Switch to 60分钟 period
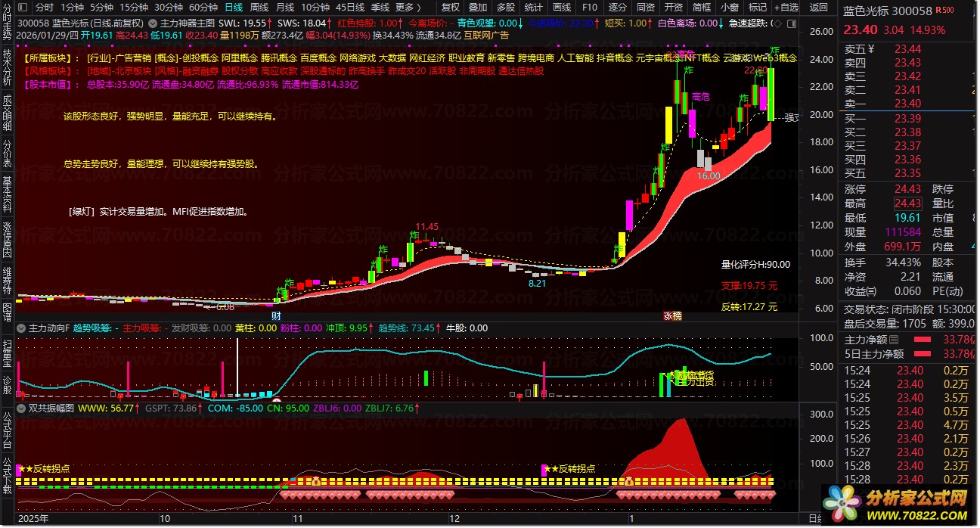The image size is (980, 528). pos(203,7)
